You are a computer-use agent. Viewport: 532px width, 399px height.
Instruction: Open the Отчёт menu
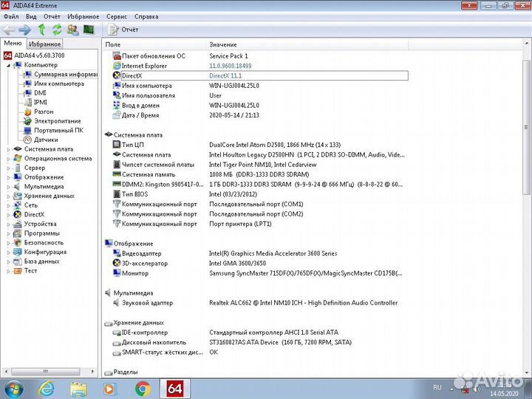point(52,16)
